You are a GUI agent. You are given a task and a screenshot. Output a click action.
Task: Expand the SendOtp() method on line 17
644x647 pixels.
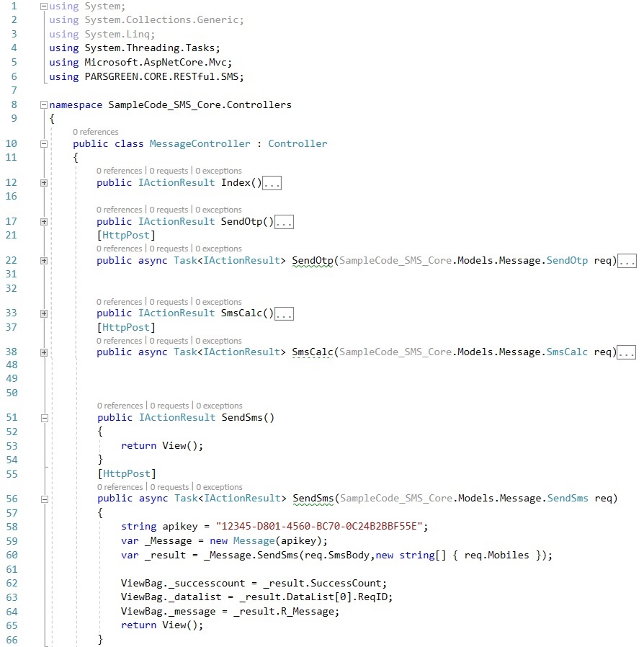44,222
